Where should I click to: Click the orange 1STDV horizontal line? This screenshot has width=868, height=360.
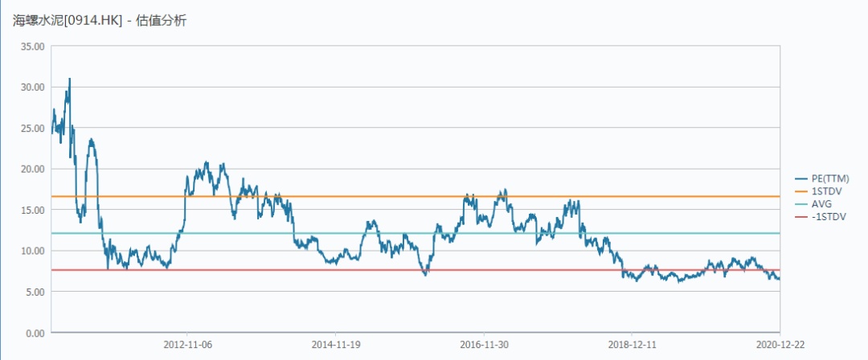pos(416,197)
